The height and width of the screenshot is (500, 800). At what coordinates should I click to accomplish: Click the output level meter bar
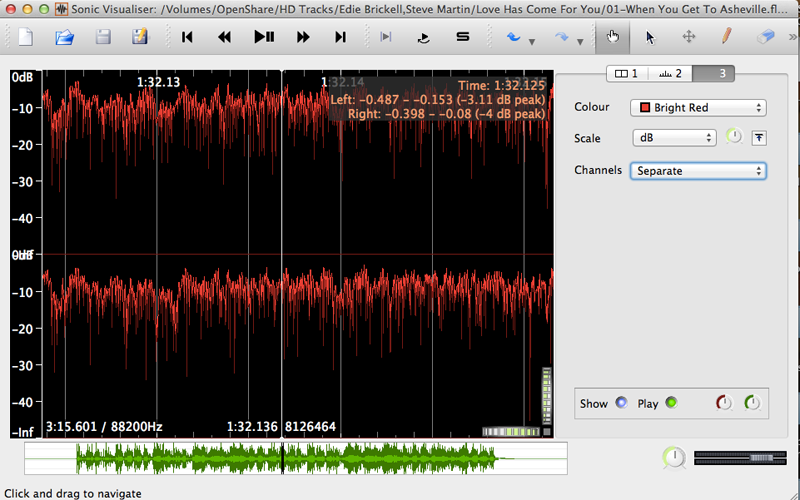(740, 458)
